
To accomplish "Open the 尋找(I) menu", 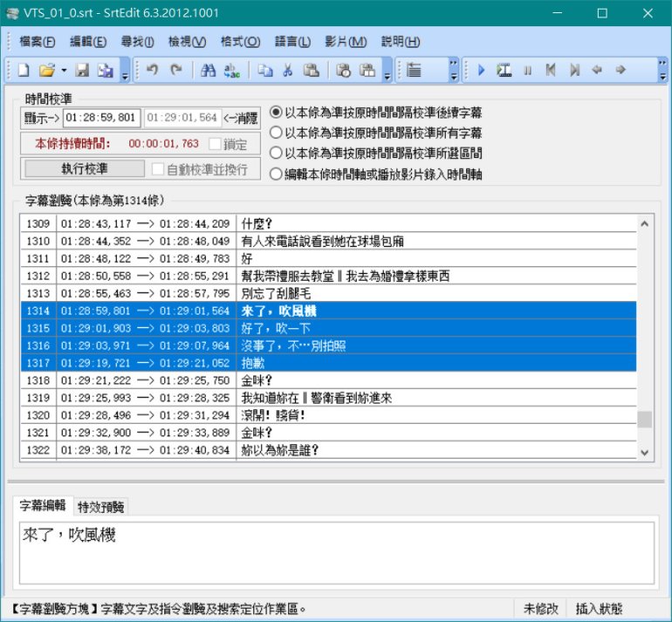I will pos(137,42).
